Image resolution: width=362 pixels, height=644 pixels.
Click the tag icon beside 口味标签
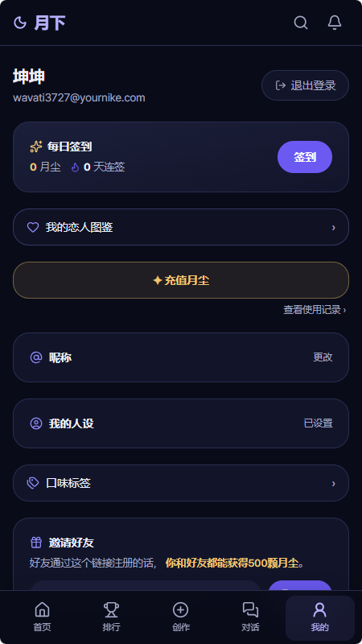[33, 483]
